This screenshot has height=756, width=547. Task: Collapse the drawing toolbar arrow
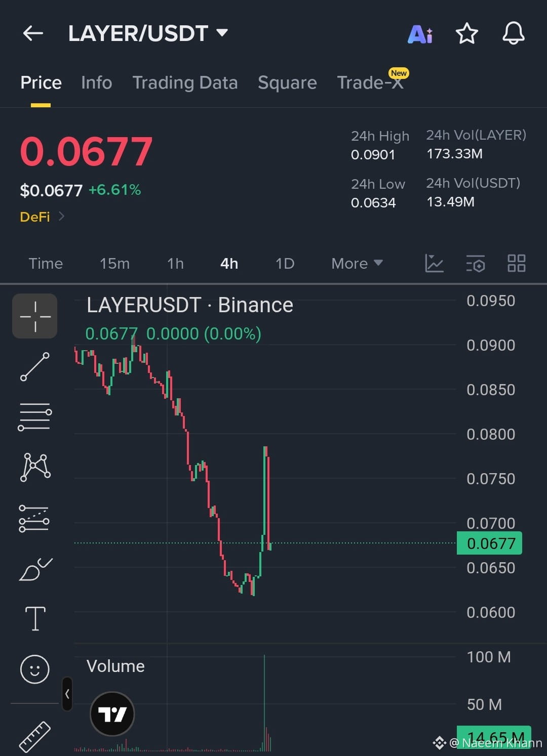pyautogui.click(x=67, y=694)
